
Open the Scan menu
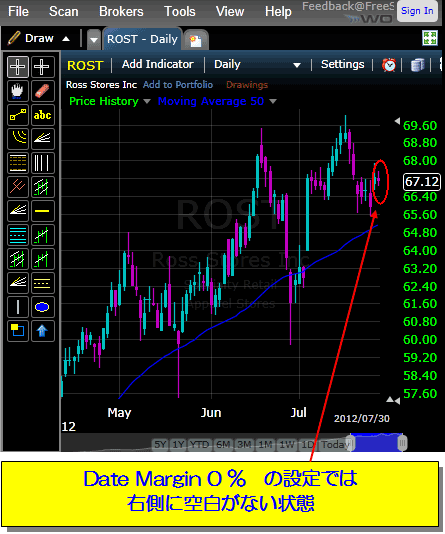(64, 12)
